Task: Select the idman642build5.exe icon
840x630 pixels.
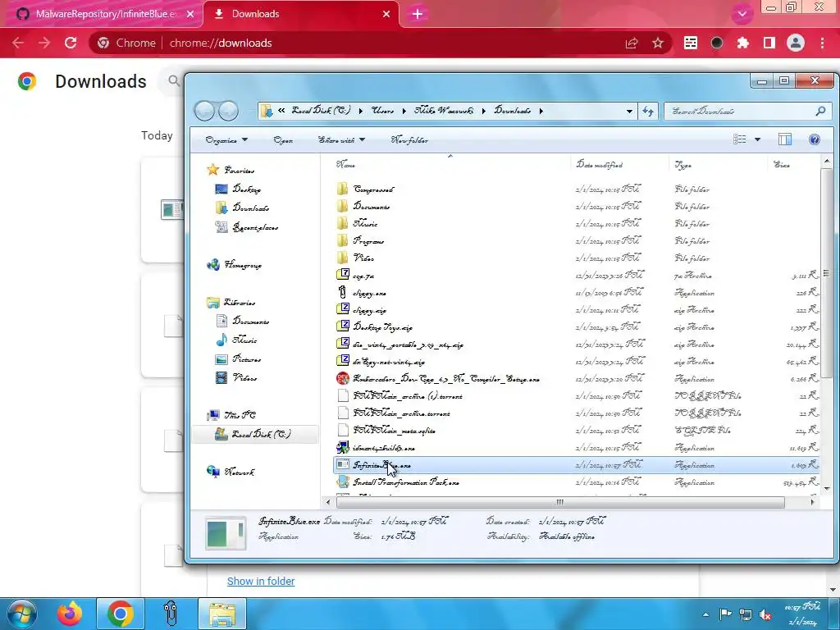Action: coord(343,447)
